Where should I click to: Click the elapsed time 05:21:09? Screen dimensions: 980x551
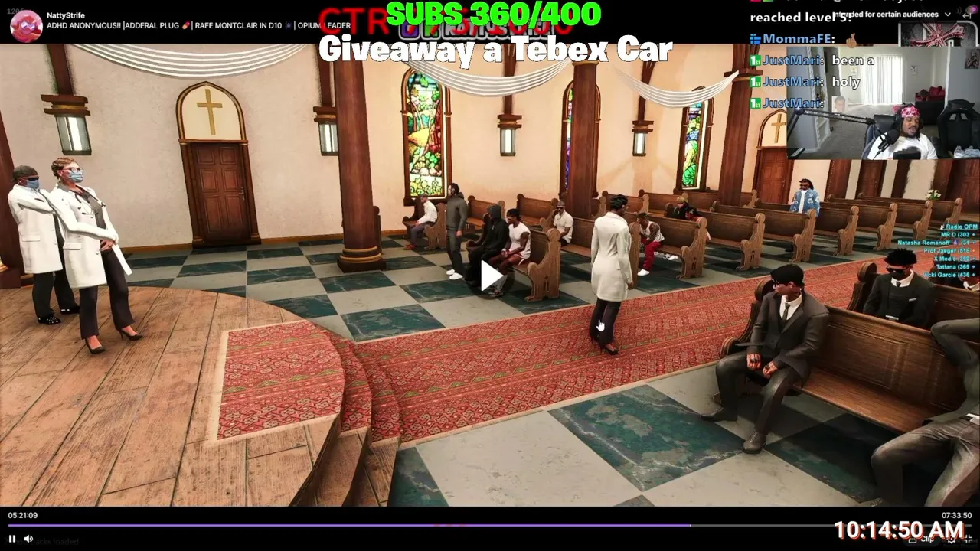pyautogui.click(x=23, y=515)
